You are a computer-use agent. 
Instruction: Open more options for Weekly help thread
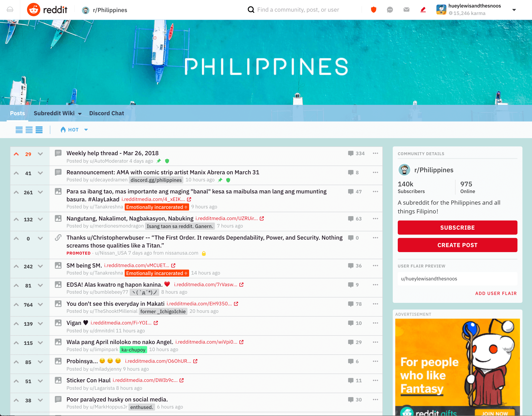coord(375,153)
